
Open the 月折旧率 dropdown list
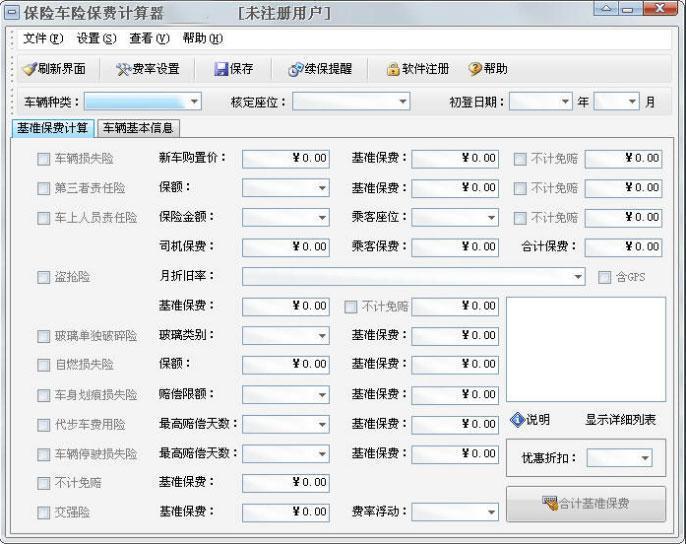(x=578, y=277)
